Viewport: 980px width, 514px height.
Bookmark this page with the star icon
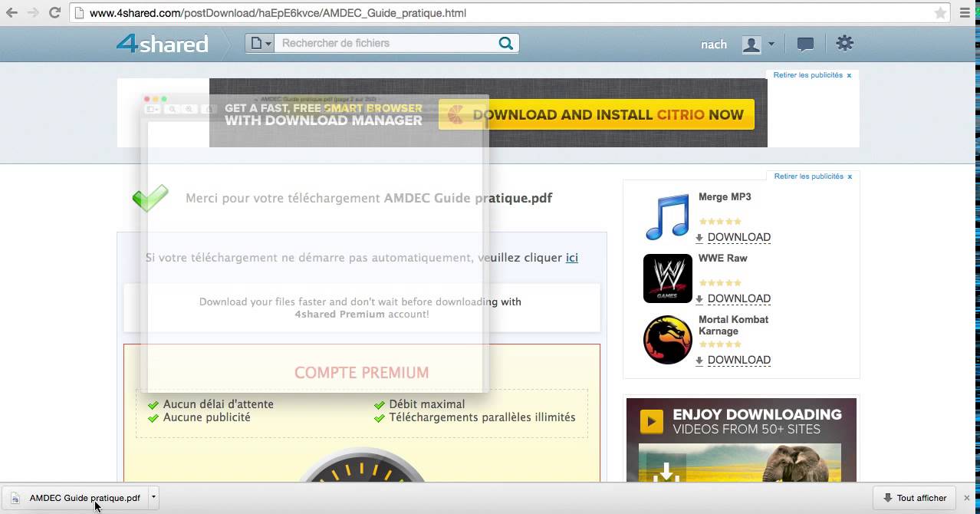(x=939, y=13)
